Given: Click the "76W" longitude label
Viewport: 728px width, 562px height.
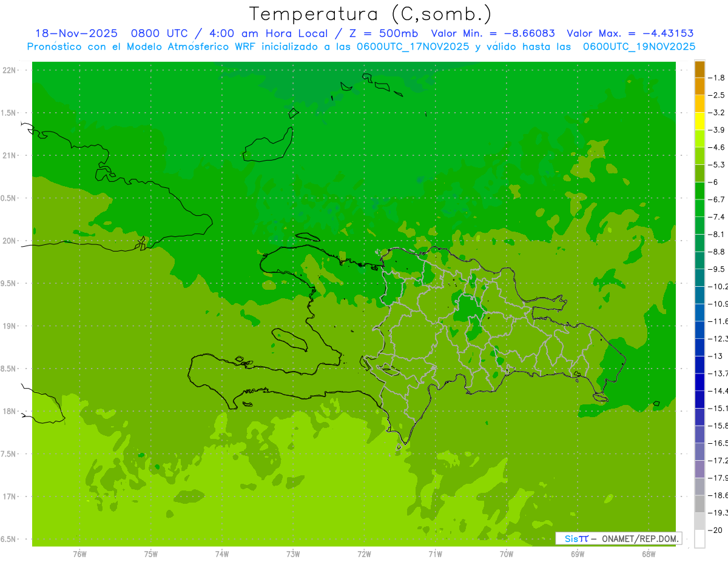Looking at the screenshot, I should (x=79, y=554).
